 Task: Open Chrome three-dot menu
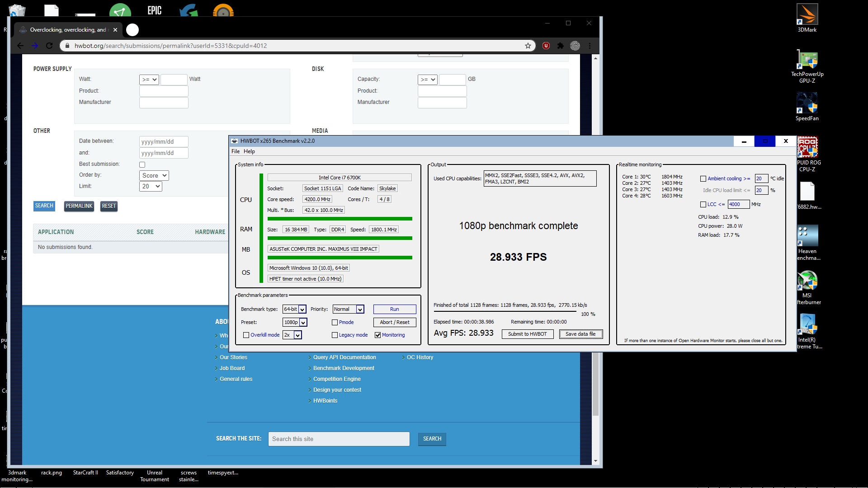[x=590, y=46]
